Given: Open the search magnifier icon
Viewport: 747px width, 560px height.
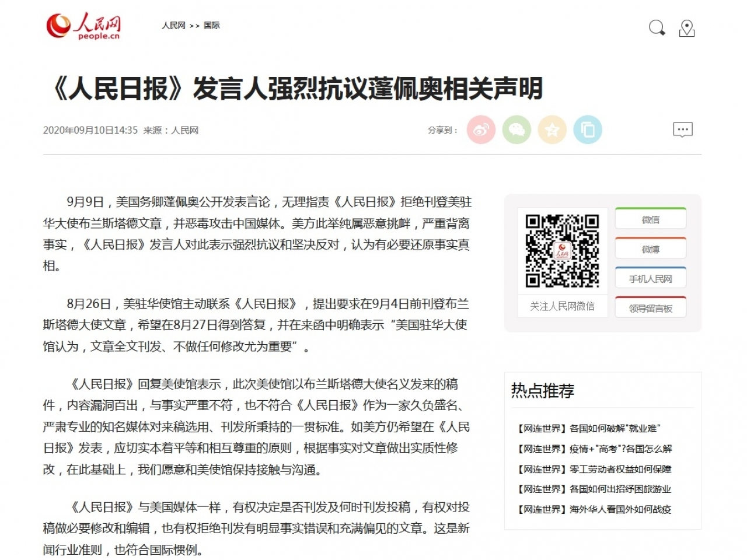Looking at the screenshot, I should (x=657, y=27).
